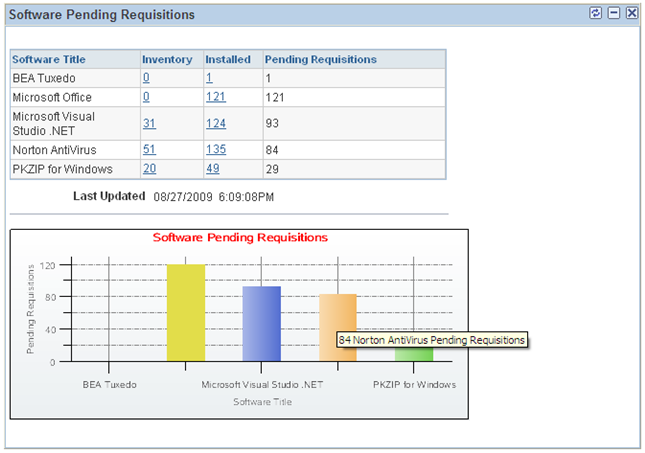Image resolution: width=645 pixels, height=453 pixels.
Task: Click the Microsoft Visual Studio .NET axis label
Action: 262,385
